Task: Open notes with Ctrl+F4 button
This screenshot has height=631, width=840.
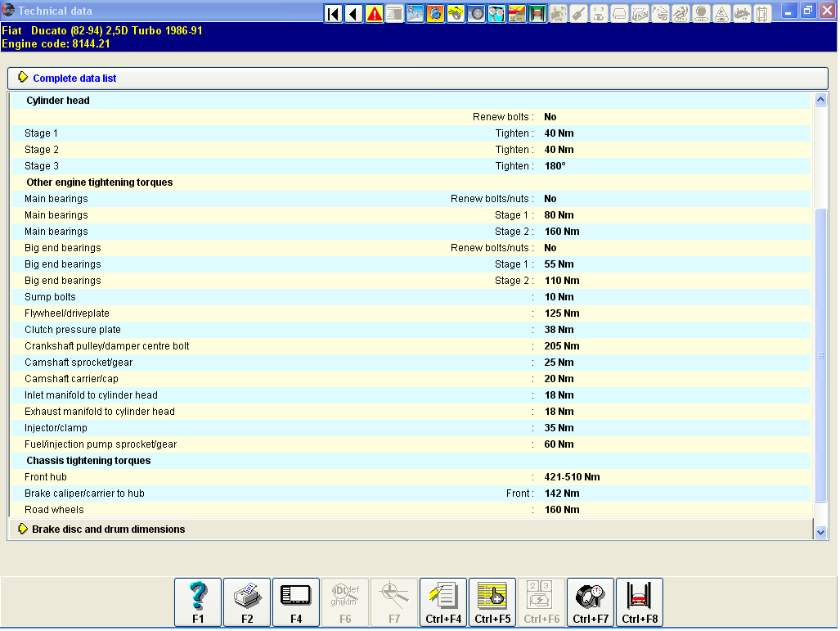Action: point(443,602)
